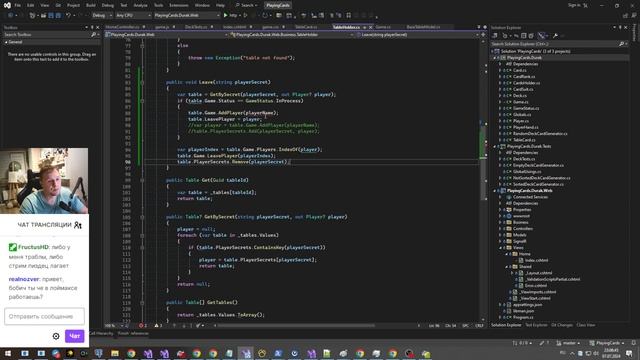This screenshot has height=360, width=640.
Task: Close the Toolbox panel
Action: click(x=97, y=27)
